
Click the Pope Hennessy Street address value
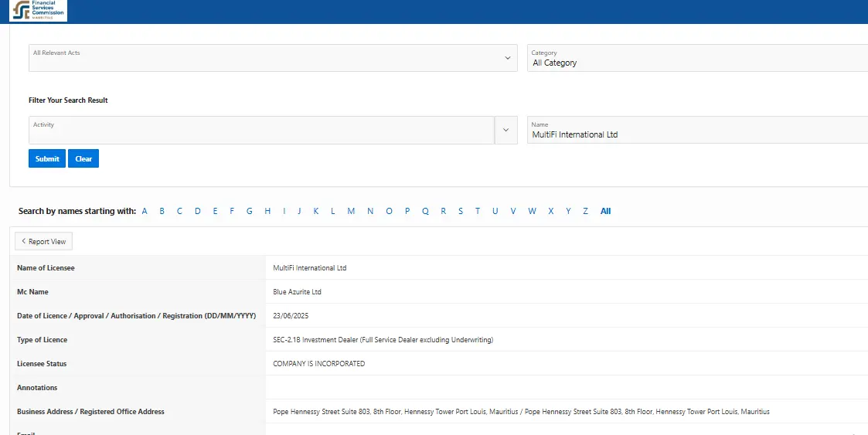coord(521,412)
